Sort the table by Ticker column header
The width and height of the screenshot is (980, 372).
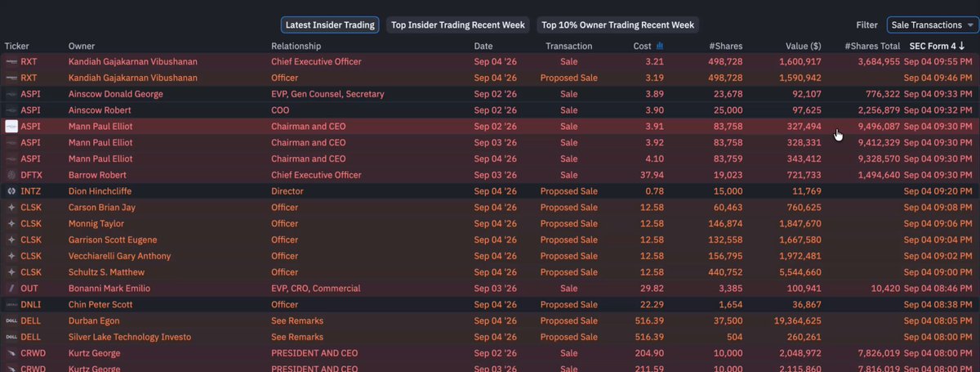click(16, 47)
